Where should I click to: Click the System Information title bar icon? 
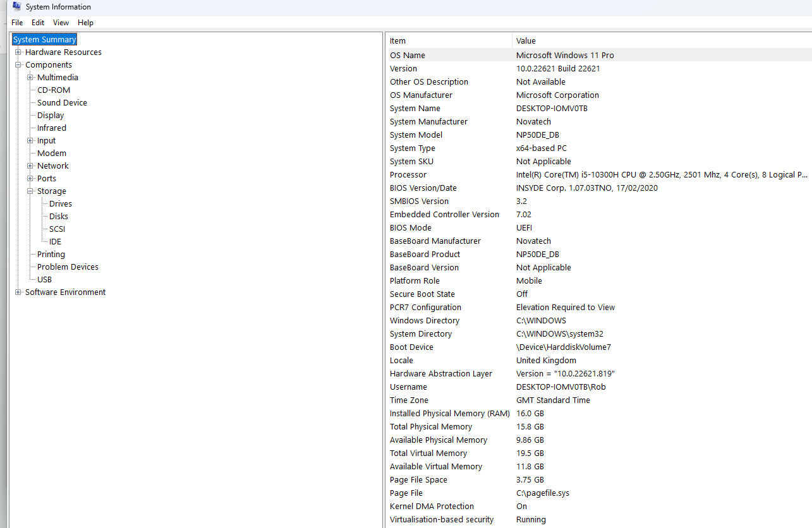[x=17, y=6]
